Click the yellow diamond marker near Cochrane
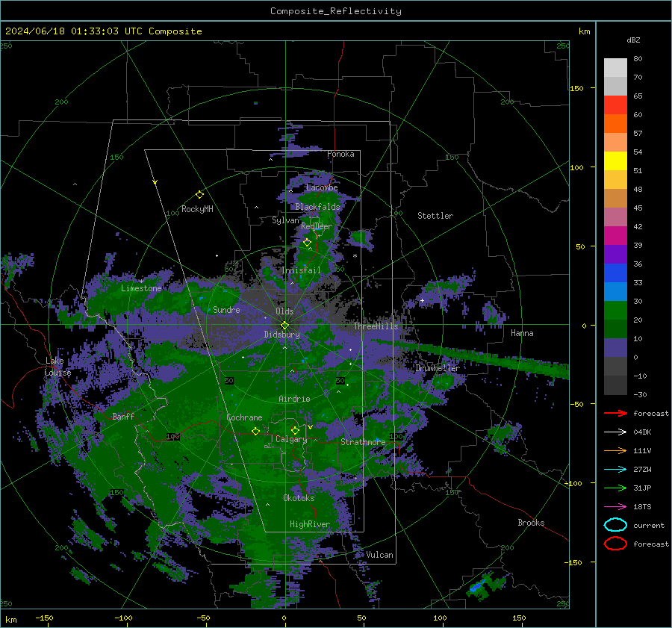Viewport: 672px width, 628px height. tap(255, 431)
